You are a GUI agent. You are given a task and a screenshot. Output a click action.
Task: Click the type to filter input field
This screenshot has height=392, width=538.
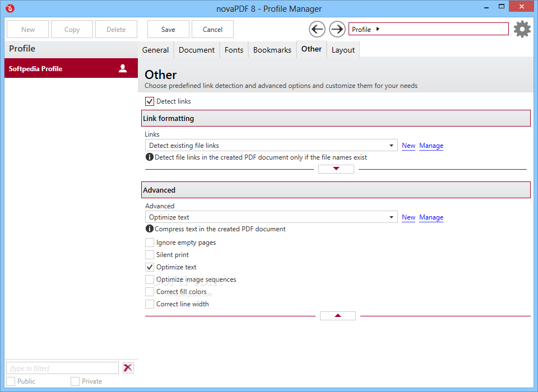(x=62, y=368)
